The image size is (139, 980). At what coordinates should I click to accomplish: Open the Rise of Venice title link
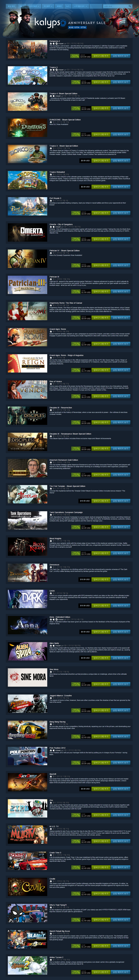(x=56, y=382)
